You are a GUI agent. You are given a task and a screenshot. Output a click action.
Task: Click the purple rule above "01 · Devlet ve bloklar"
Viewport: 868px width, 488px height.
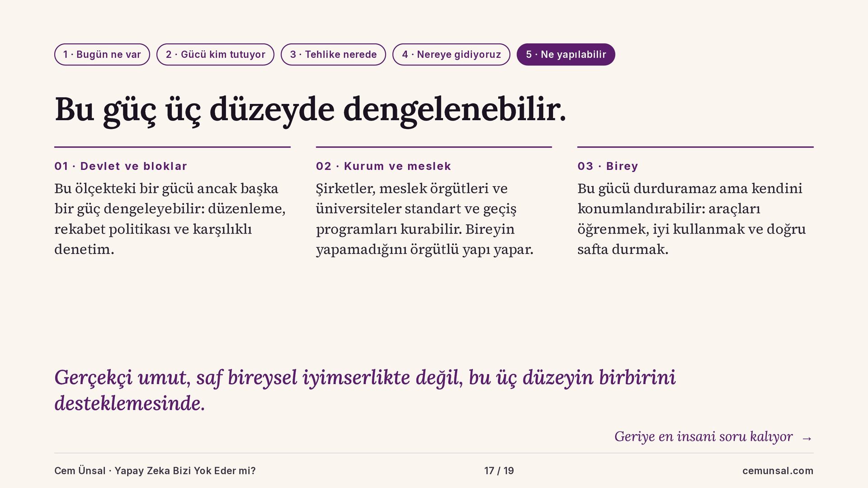pos(172,147)
